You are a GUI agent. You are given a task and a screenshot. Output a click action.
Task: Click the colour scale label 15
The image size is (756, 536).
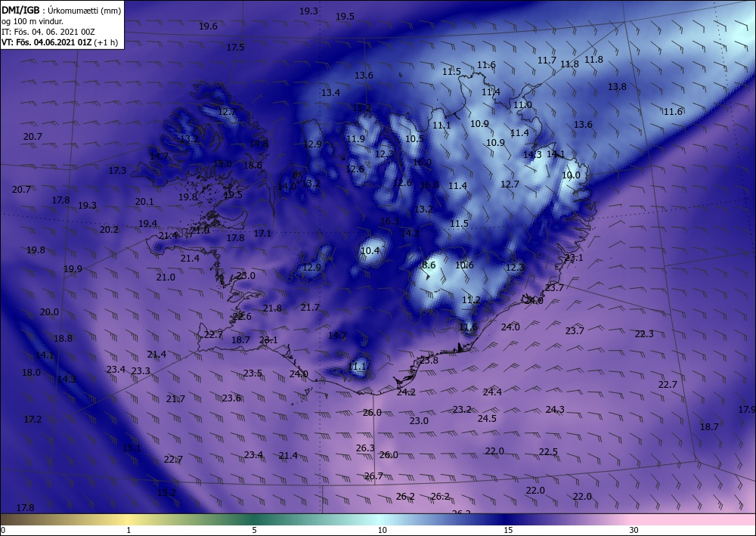click(x=508, y=530)
